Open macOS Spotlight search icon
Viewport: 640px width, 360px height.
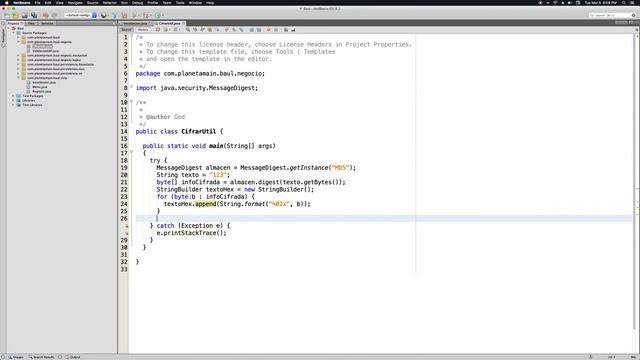click(624, 2)
